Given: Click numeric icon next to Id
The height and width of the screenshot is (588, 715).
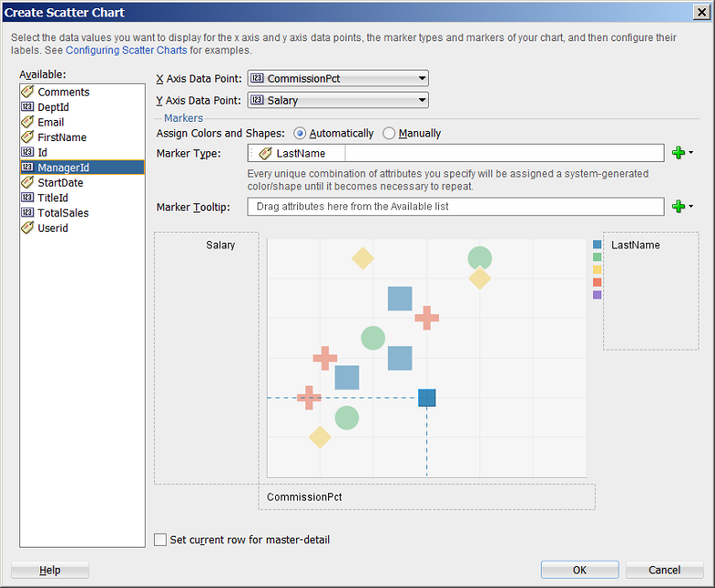Looking at the screenshot, I should (x=27, y=152).
